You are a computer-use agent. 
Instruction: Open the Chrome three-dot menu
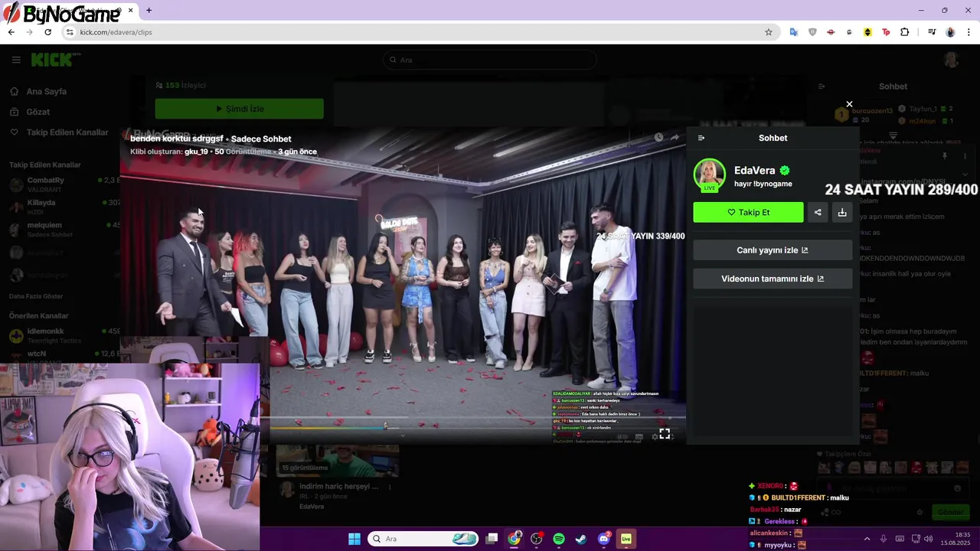click(x=969, y=32)
